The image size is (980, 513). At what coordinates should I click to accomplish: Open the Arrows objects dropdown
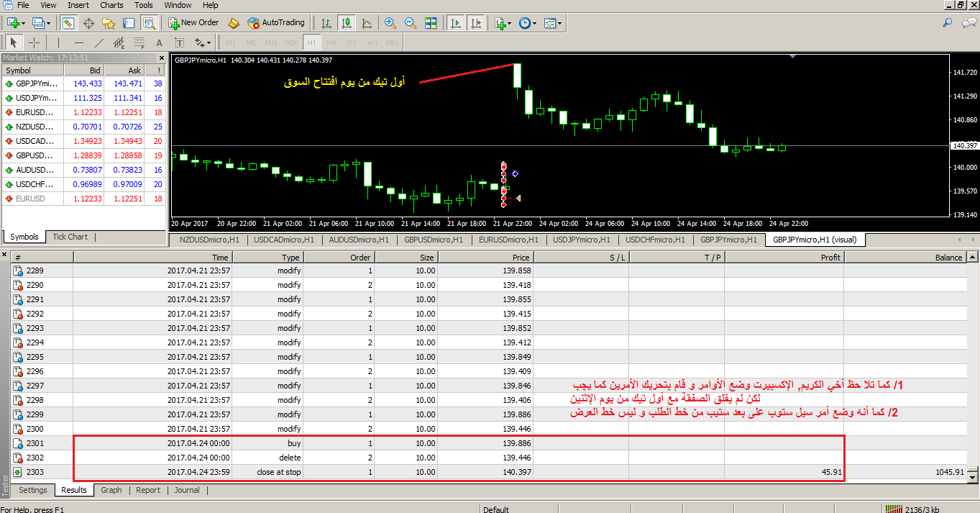[x=203, y=42]
